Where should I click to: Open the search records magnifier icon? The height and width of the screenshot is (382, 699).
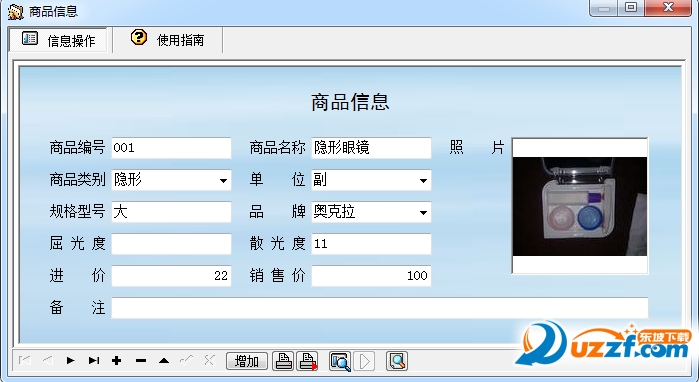click(x=340, y=361)
